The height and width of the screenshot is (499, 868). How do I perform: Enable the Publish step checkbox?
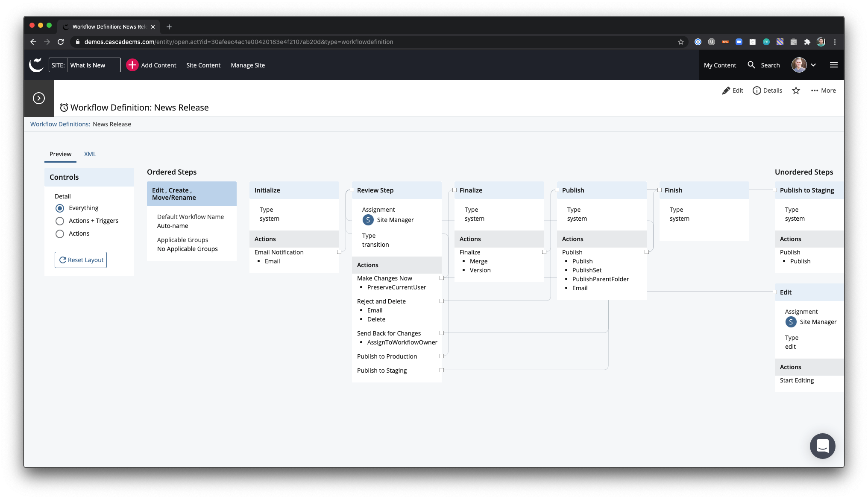[557, 190]
